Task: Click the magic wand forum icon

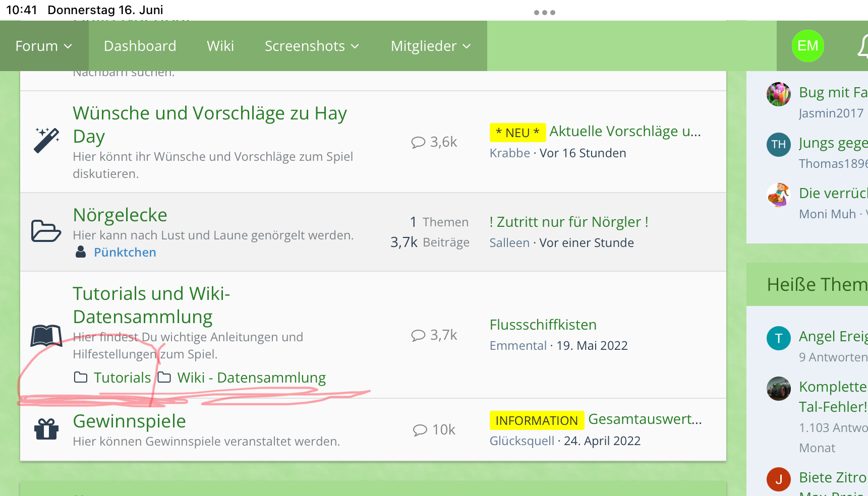Action: tap(46, 140)
